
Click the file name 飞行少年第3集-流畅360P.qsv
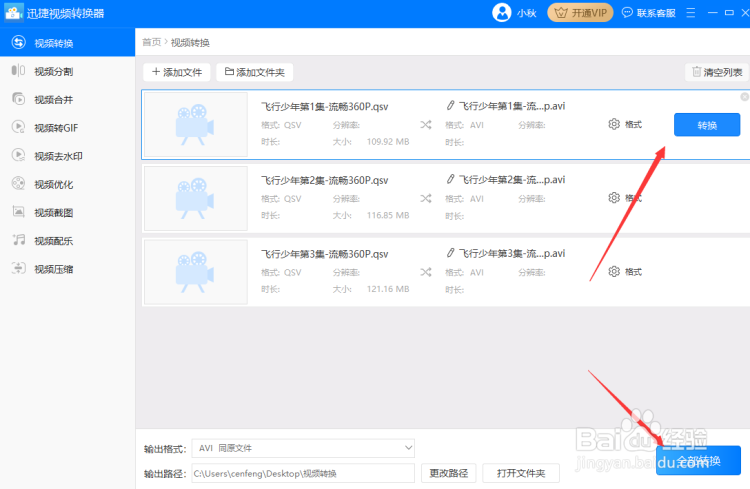click(324, 254)
